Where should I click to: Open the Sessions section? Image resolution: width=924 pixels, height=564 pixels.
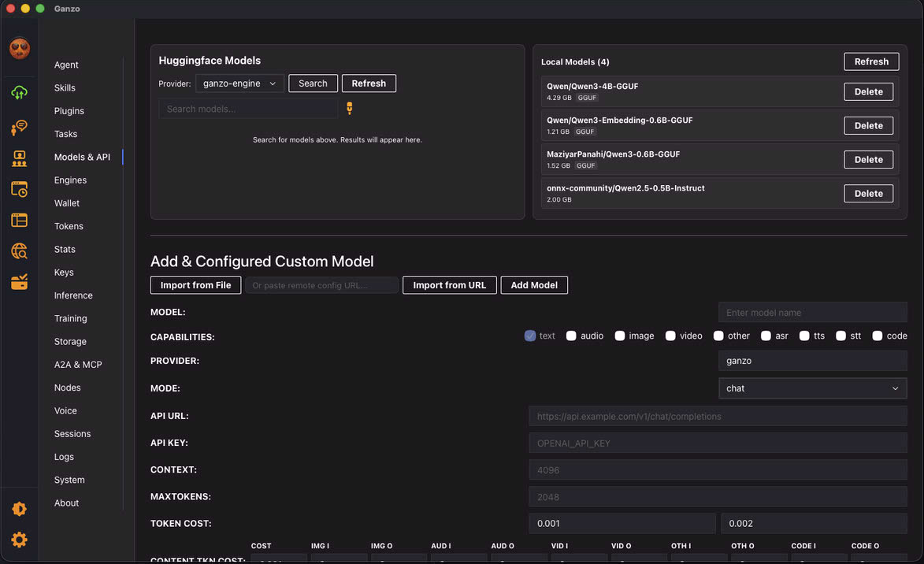pyautogui.click(x=72, y=434)
